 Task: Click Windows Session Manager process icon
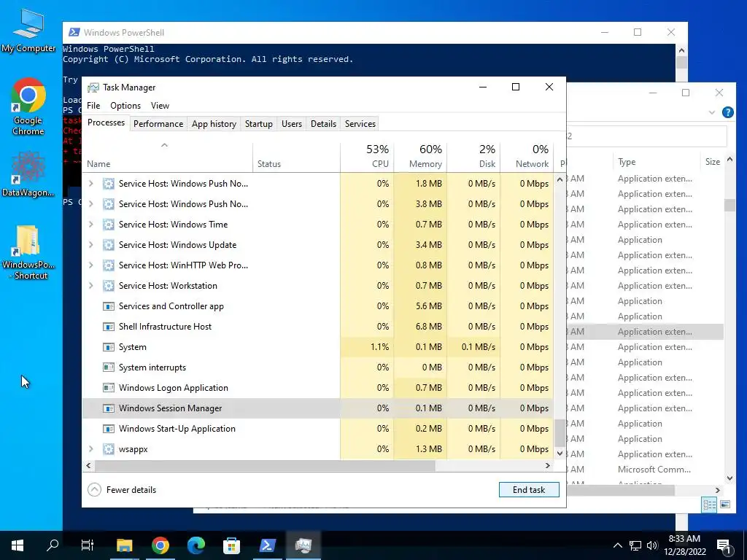click(x=109, y=408)
